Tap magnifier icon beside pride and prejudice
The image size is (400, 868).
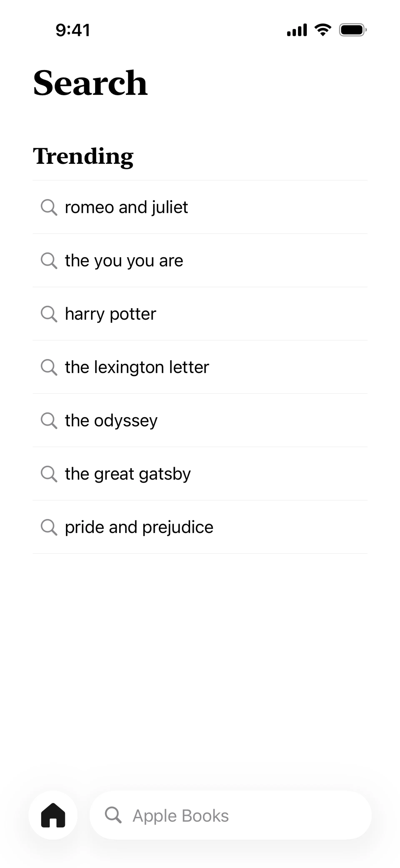click(49, 527)
